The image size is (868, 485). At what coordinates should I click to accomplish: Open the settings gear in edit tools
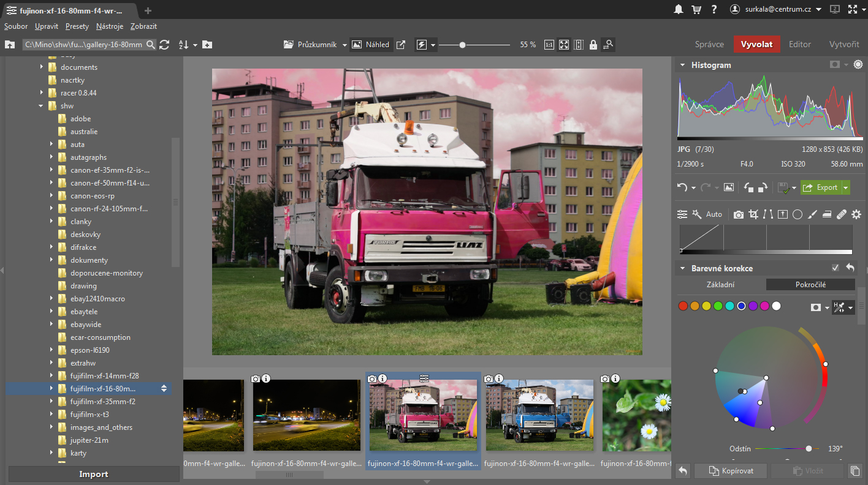point(856,214)
